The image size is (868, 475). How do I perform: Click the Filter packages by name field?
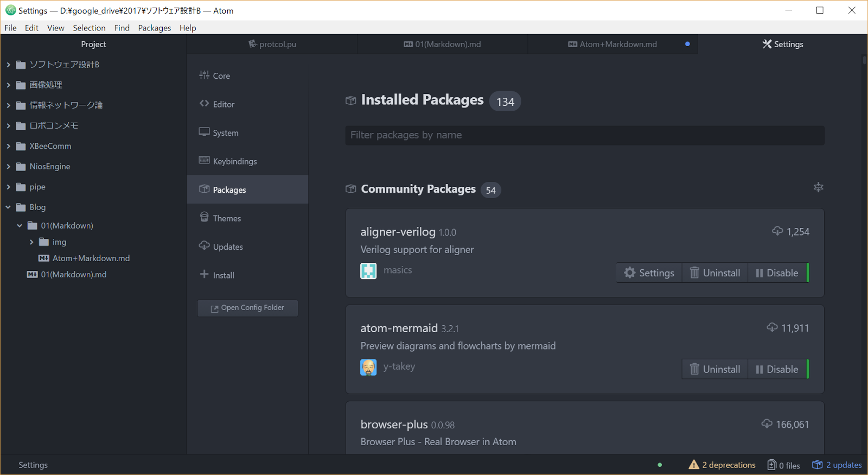584,135
